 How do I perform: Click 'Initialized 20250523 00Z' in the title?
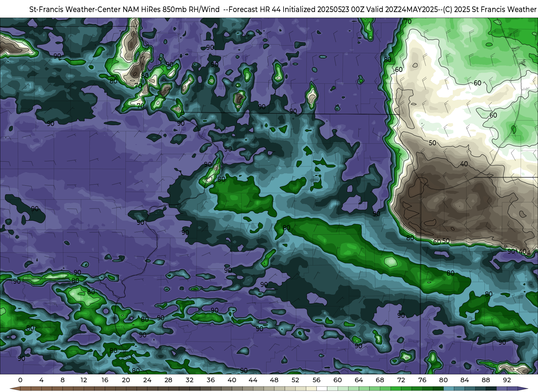[x=323, y=10]
